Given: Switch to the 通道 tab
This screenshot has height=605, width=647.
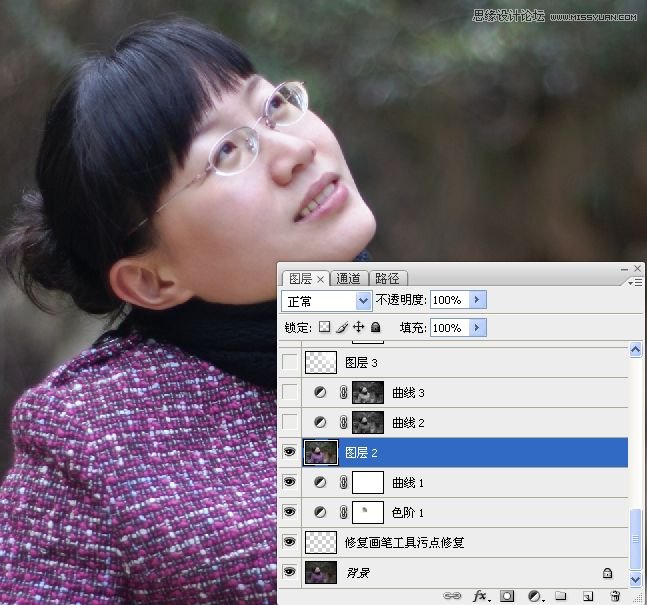Looking at the screenshot, I should [x=348, y=279].
